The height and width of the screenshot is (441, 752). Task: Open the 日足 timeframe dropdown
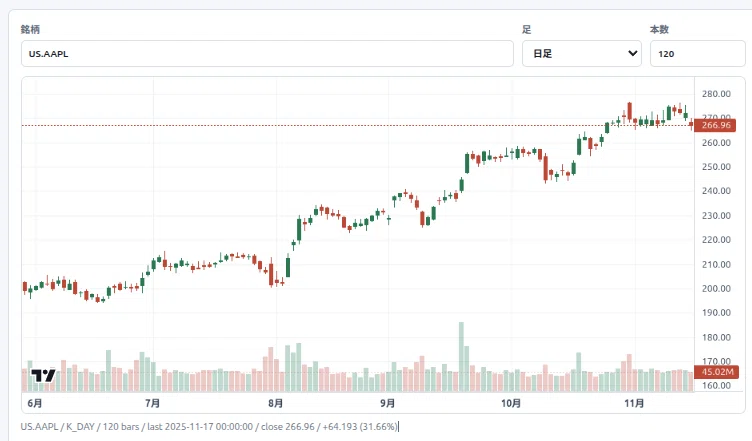(x=582, y=54)
